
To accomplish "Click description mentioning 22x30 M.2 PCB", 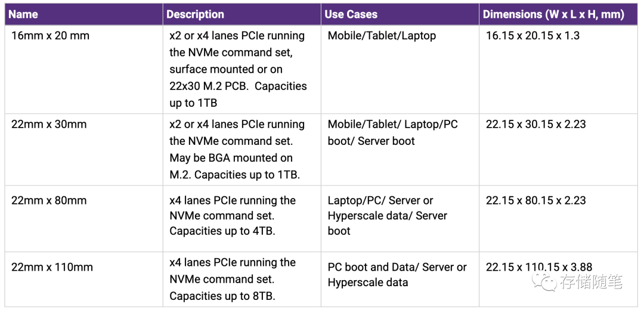I will point(242,69).
